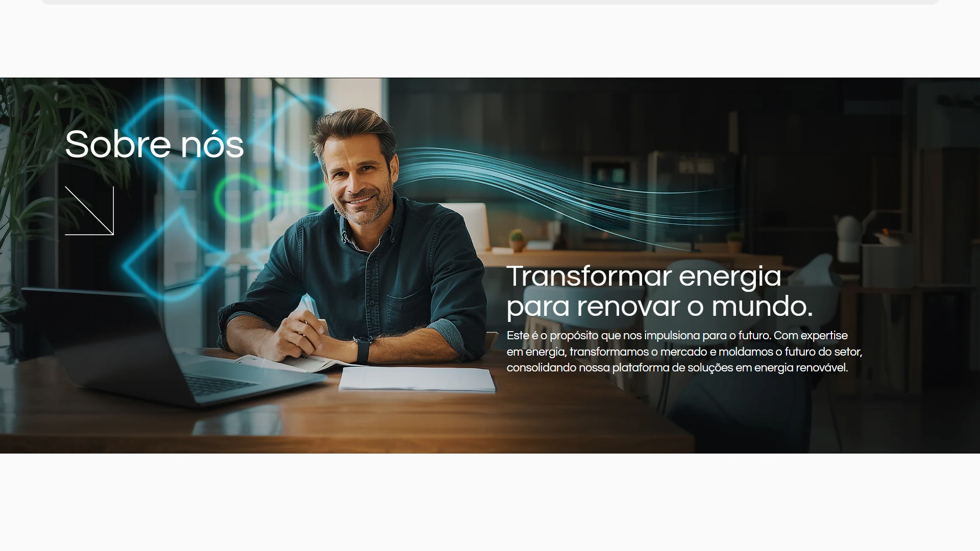Click the small cactus pot on counter

[517, 240]
